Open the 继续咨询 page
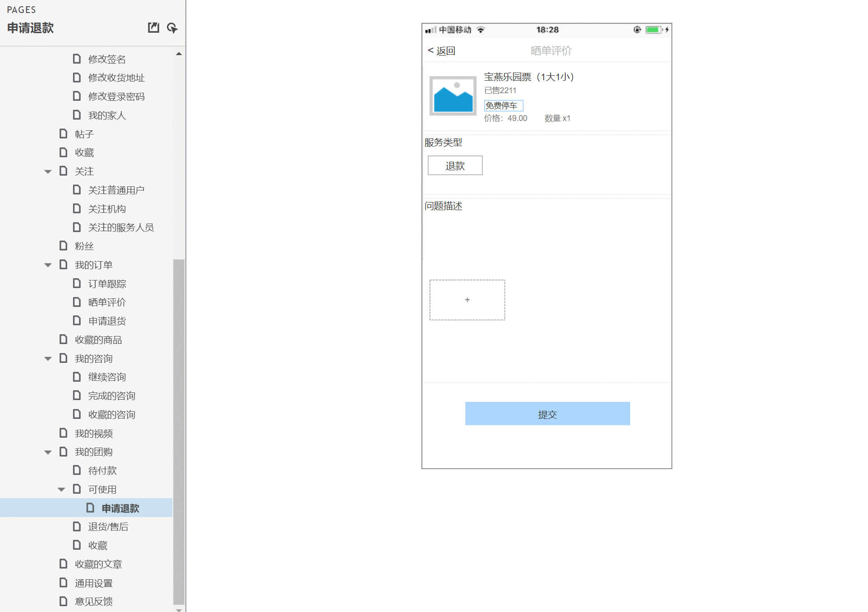Screen dimensions: 868x612 pos(107,377)
